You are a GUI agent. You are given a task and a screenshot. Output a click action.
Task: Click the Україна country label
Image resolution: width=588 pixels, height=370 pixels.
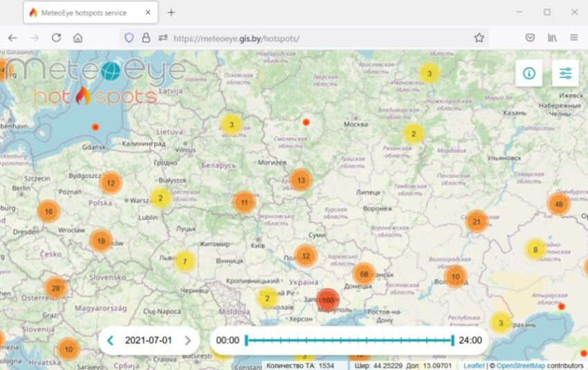click(x=304, y=282)
